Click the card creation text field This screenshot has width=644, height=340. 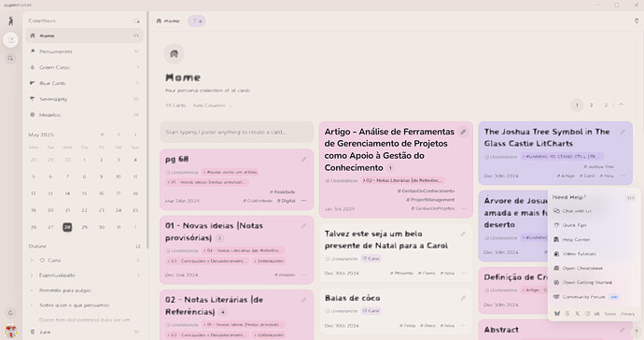tap(236, 132)
